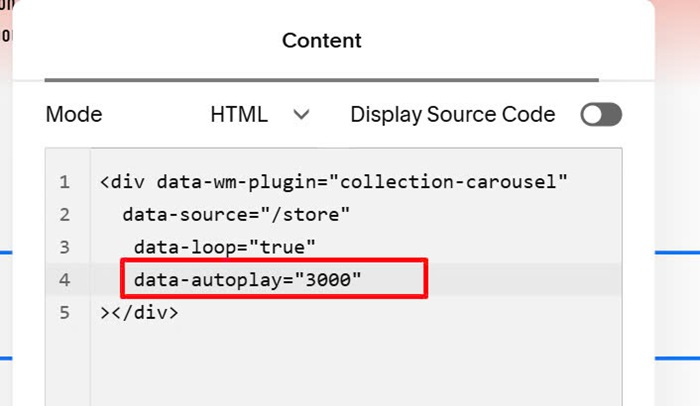700x406 pixels.
Task: Click line number 3 in gutter
Action: (65, 247)
